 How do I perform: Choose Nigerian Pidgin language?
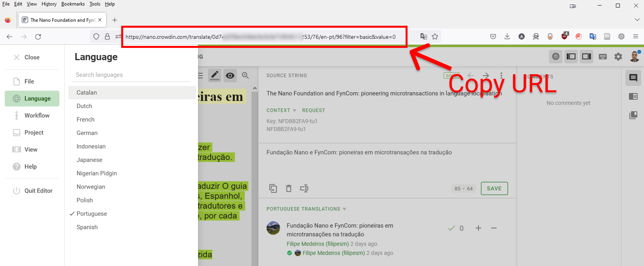132,173
